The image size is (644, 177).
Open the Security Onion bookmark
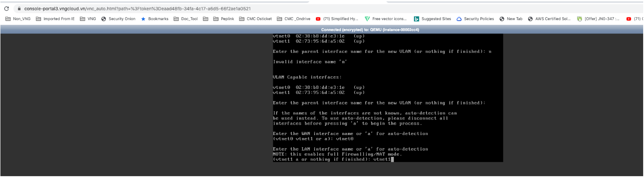coord(118,19)
